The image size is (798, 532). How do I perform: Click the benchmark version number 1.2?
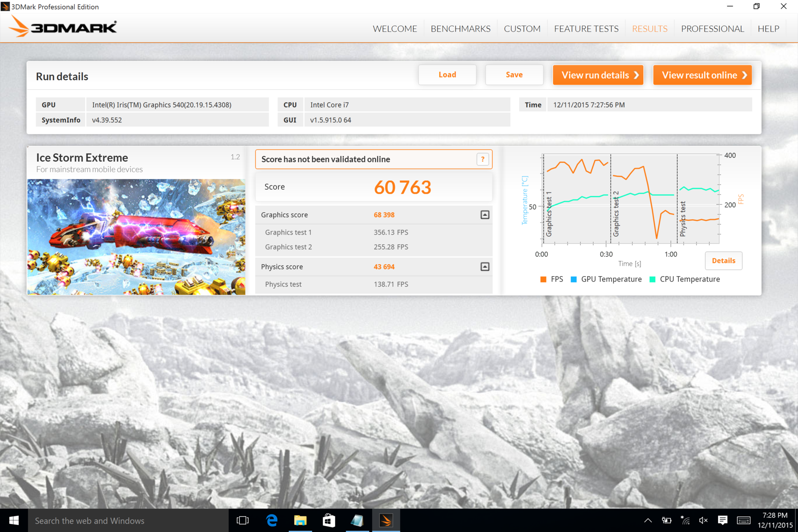pyautogui.click(x=235, y=157)
